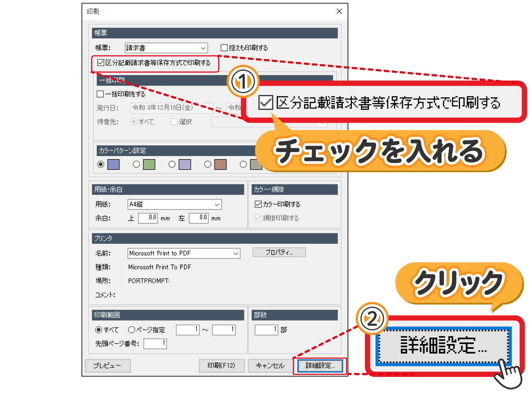Toggle カラー印刷する checkbox

pos(258,204)
